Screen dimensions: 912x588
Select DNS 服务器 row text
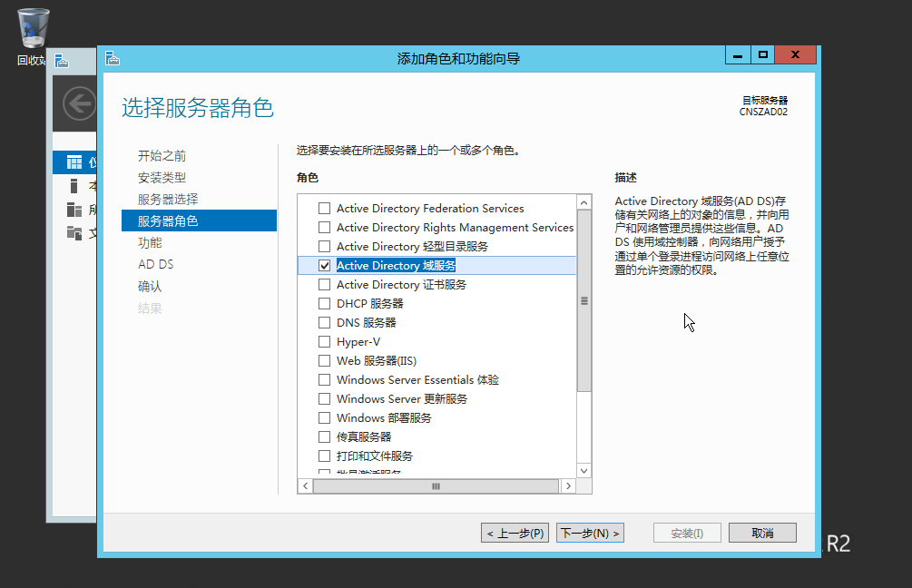tap(367, 323)
